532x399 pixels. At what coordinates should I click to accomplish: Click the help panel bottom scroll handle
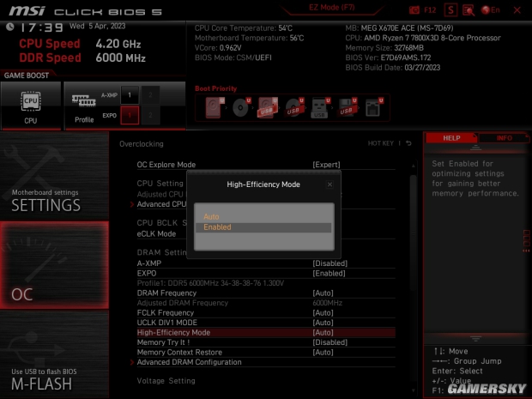[x=475, y=339]
